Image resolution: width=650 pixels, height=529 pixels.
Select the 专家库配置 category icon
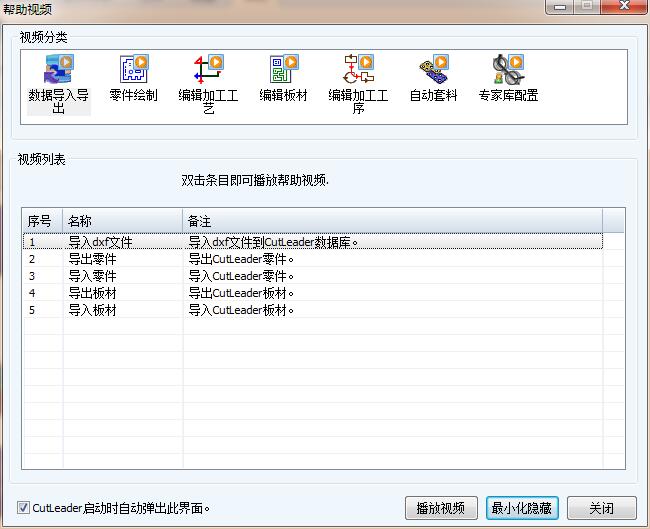[508, 69]
